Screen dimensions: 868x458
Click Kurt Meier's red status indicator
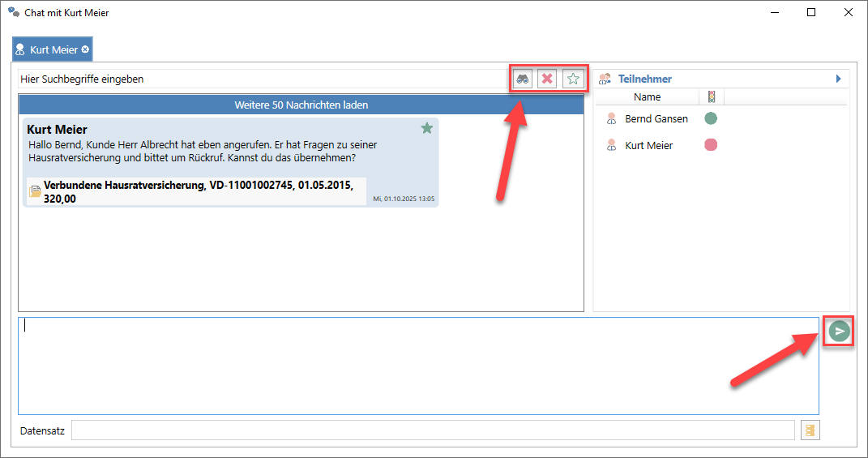point(711,144)
